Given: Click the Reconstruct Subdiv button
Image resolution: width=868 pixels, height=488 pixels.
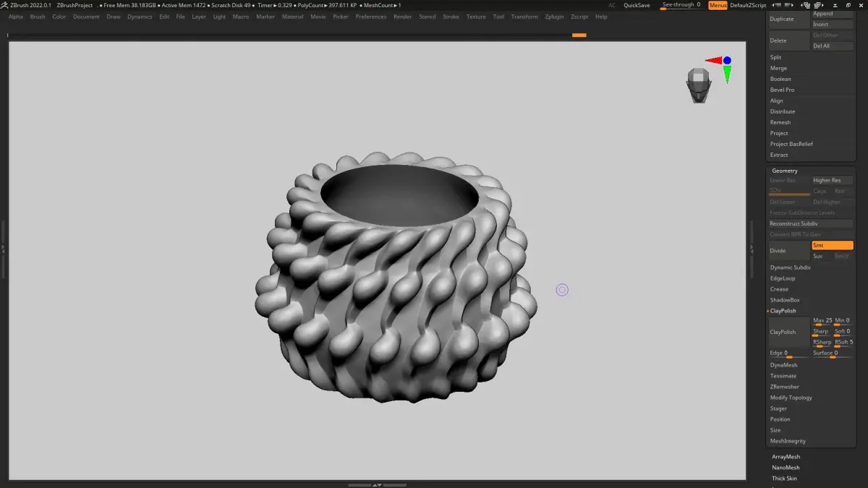Looking at the screenshot, I should pos(811,223).
